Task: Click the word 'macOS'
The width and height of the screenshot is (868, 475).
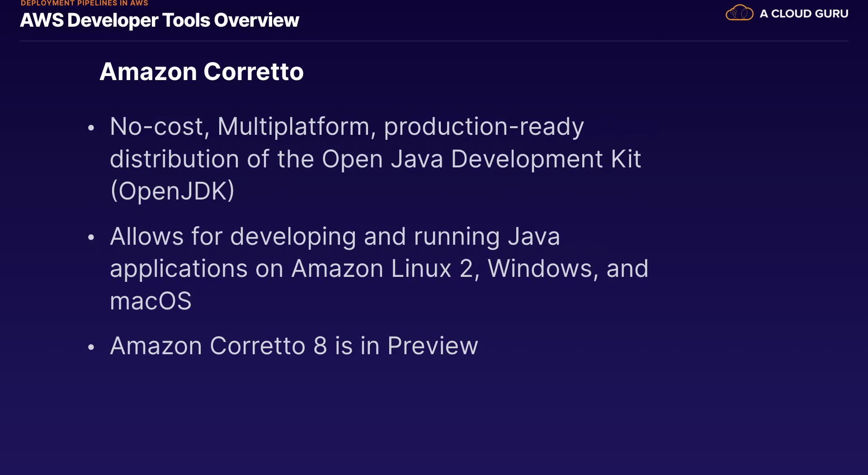Action: coord(151,301)
